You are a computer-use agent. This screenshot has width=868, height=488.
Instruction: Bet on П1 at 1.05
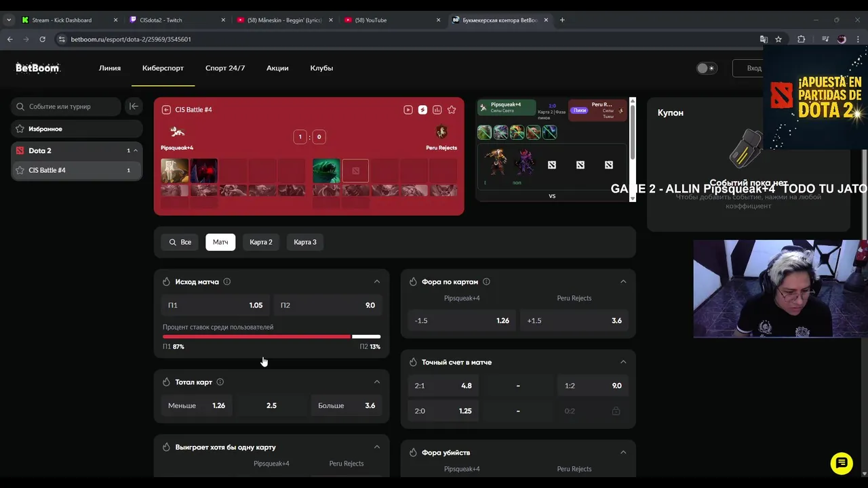tap(216, 305)
